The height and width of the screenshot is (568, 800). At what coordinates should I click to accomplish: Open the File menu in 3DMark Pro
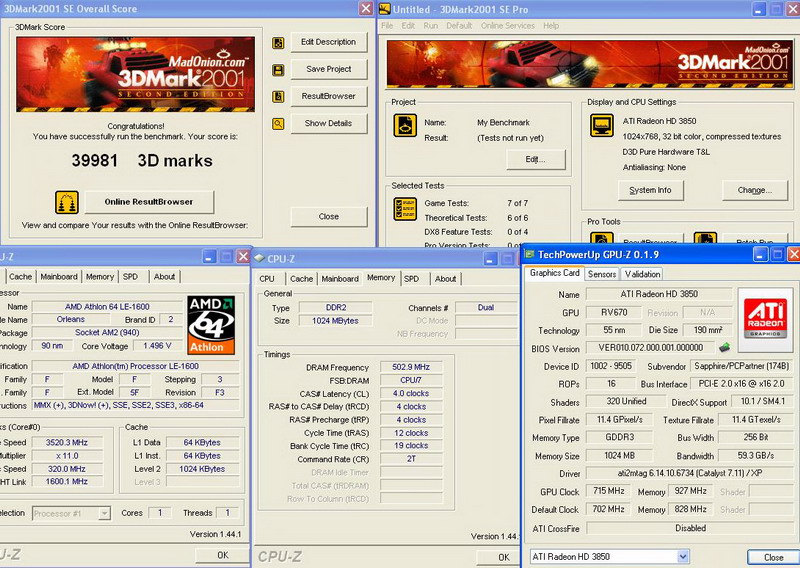[387, 26]
